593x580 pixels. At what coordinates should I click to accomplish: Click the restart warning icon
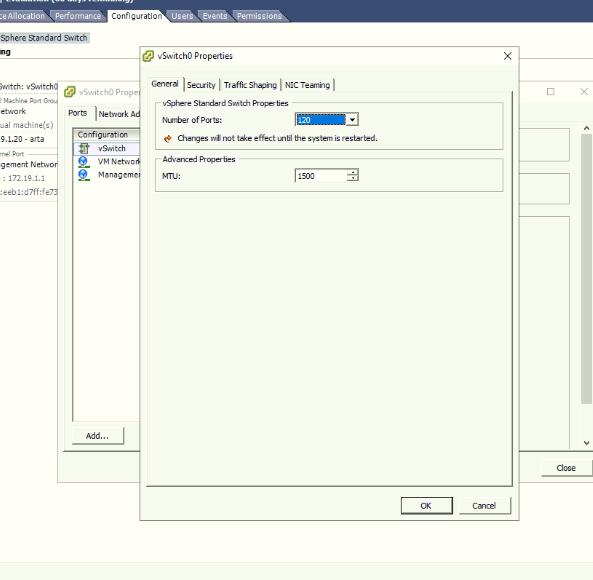point(168,138)
